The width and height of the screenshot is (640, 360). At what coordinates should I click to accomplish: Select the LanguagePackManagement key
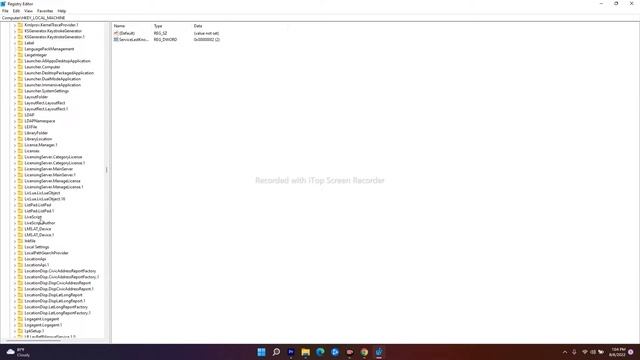click(49, 49)
